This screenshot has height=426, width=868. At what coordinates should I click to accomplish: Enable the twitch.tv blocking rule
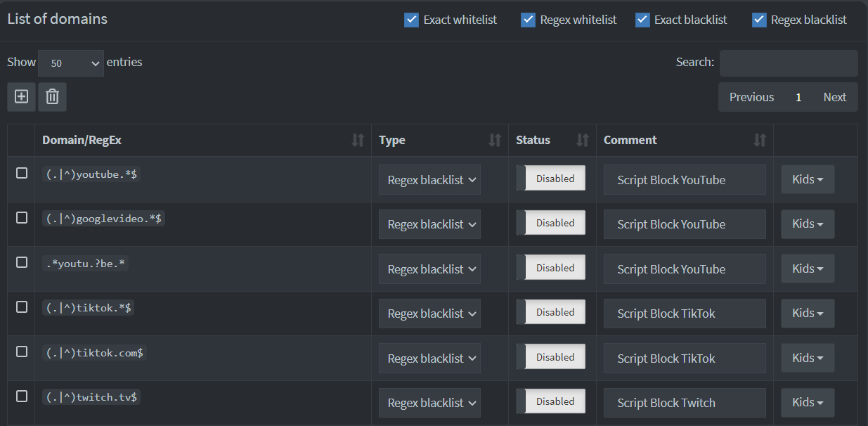point(553,401)
